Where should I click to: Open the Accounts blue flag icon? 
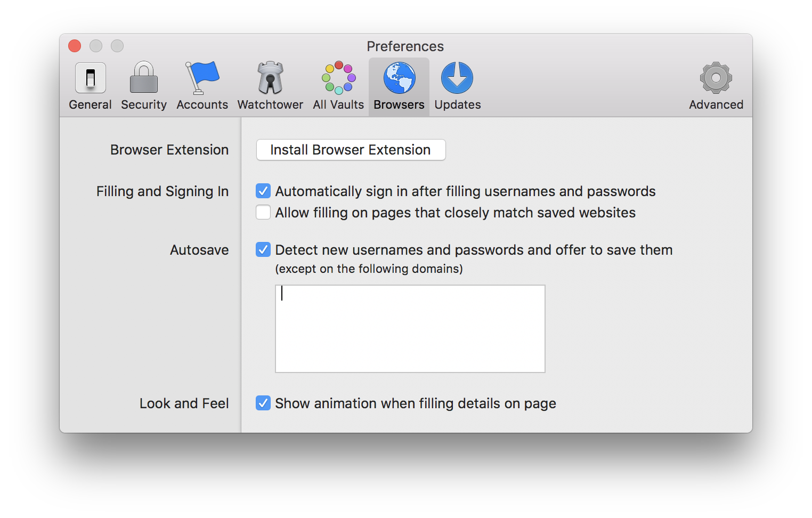tap(202, 78)
